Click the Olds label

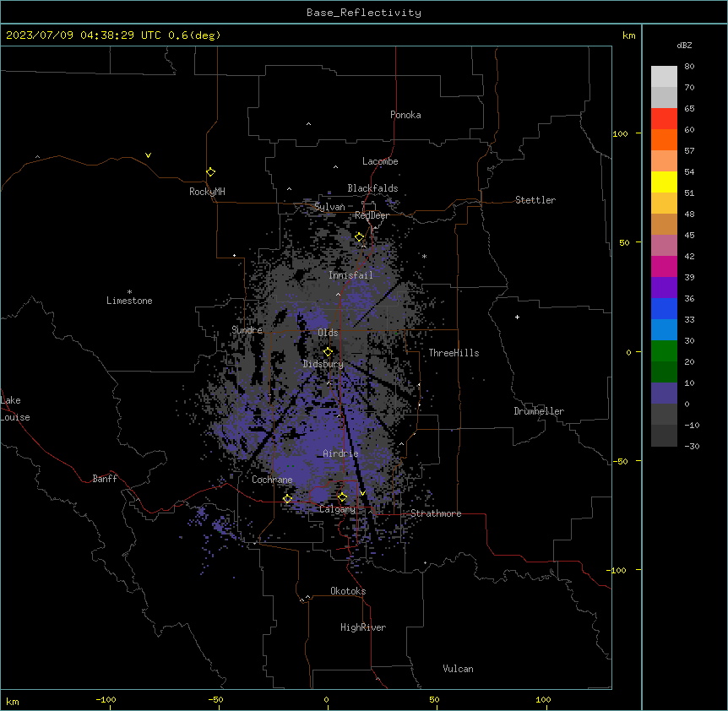(x=328, y=333)
